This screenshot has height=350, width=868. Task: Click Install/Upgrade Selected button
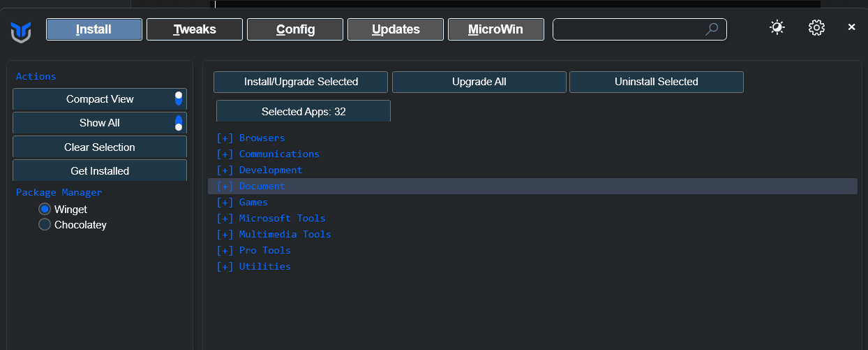[301, 82]
